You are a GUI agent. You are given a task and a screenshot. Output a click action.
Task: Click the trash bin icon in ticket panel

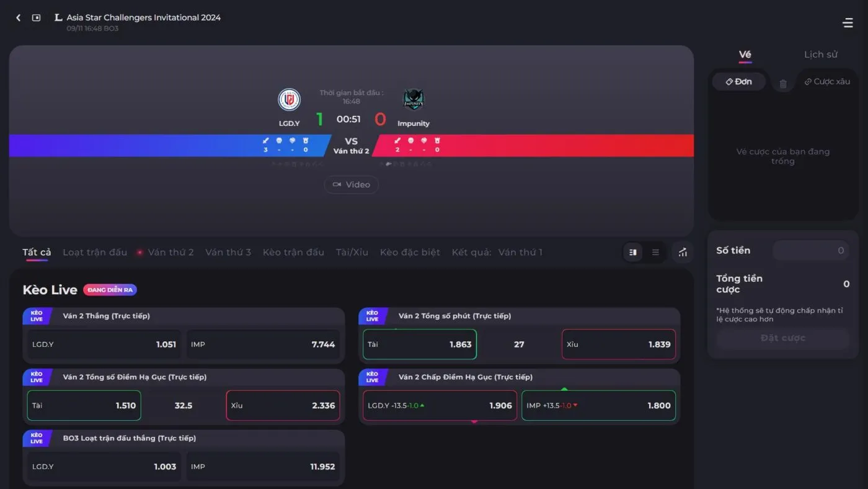pos(783,83)
